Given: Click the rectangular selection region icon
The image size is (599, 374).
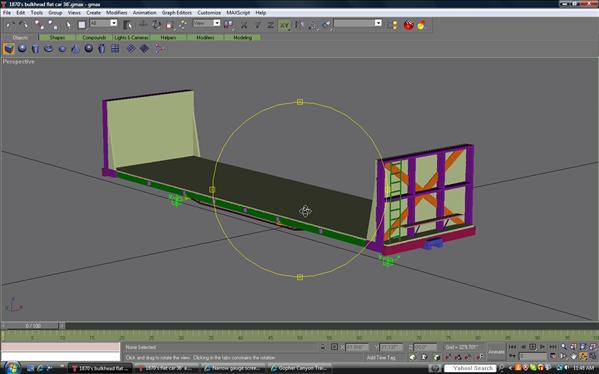Looking at the screenshot, I should (x=82, y=25).
